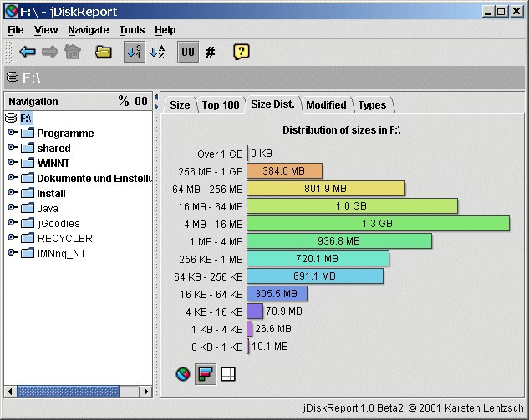Viewport: 529px width, 420px height.
Task: Expand the Java folder node
Action: [13, 207]
